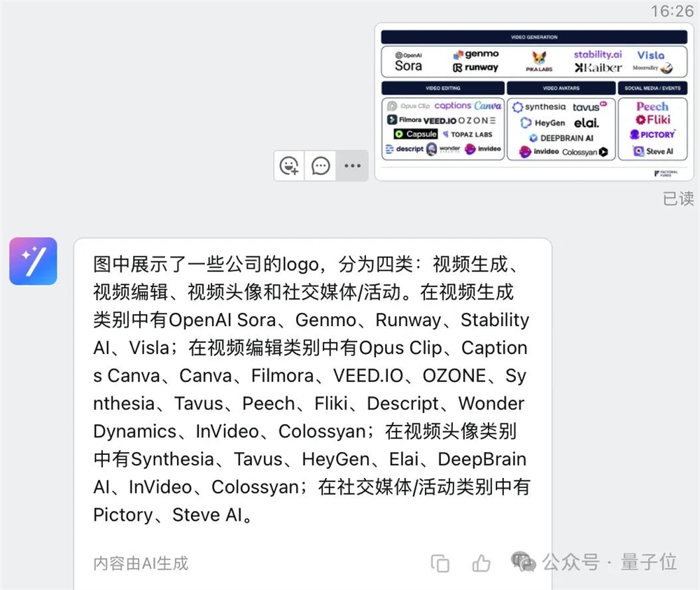
Task: Click the Fliki logo in Social Media section
Action: click(x=653, y=119)
